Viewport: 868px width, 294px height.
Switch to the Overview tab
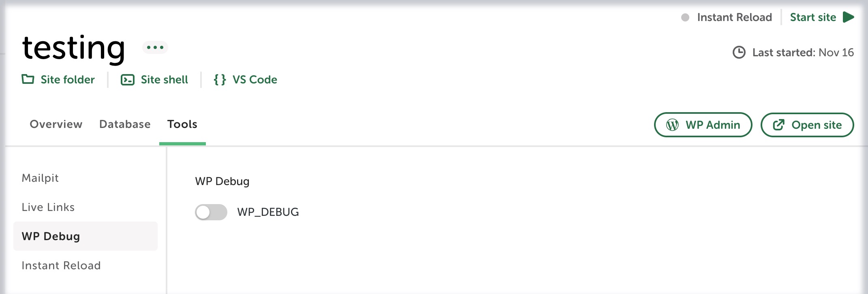click(56, 124)
